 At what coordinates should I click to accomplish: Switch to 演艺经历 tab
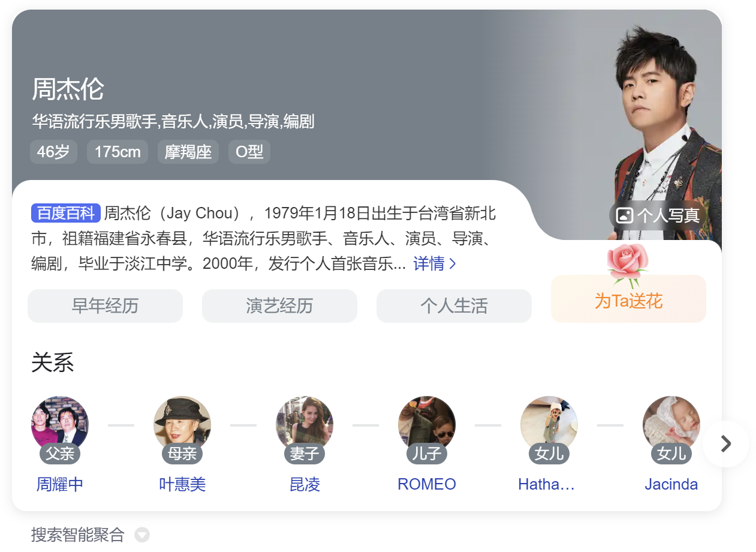click(x=279, y=306)
